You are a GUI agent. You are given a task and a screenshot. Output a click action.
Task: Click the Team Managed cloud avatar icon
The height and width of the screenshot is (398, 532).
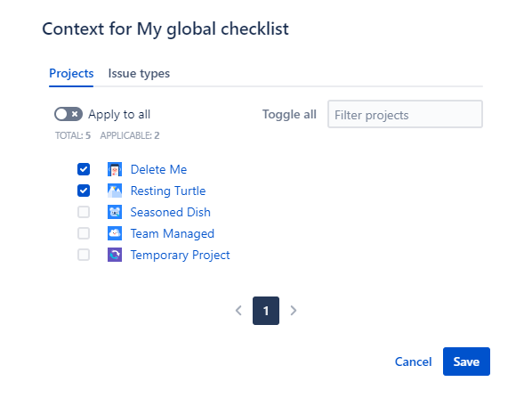(x=115, y=233)
